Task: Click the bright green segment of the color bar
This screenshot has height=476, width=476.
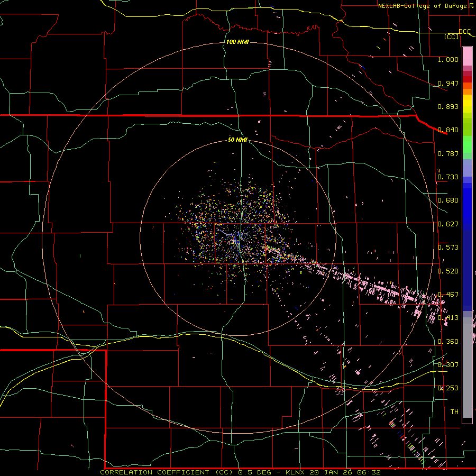Action: click(x=467, y=144)
